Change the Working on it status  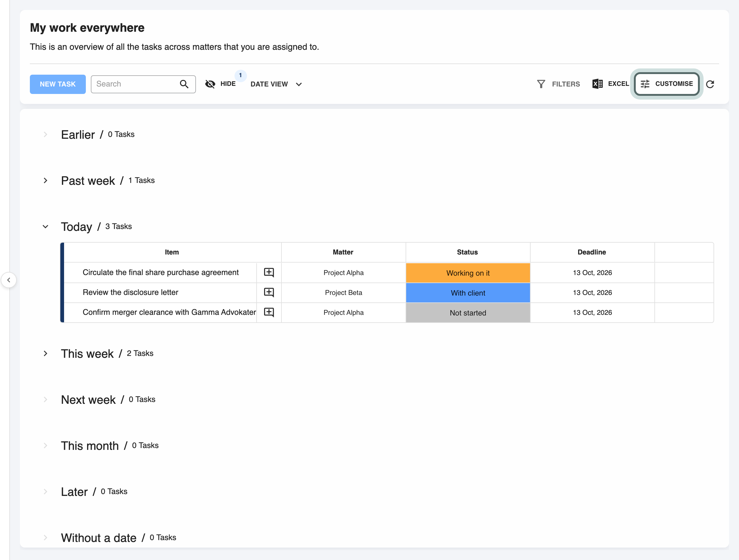click(468, 273)
